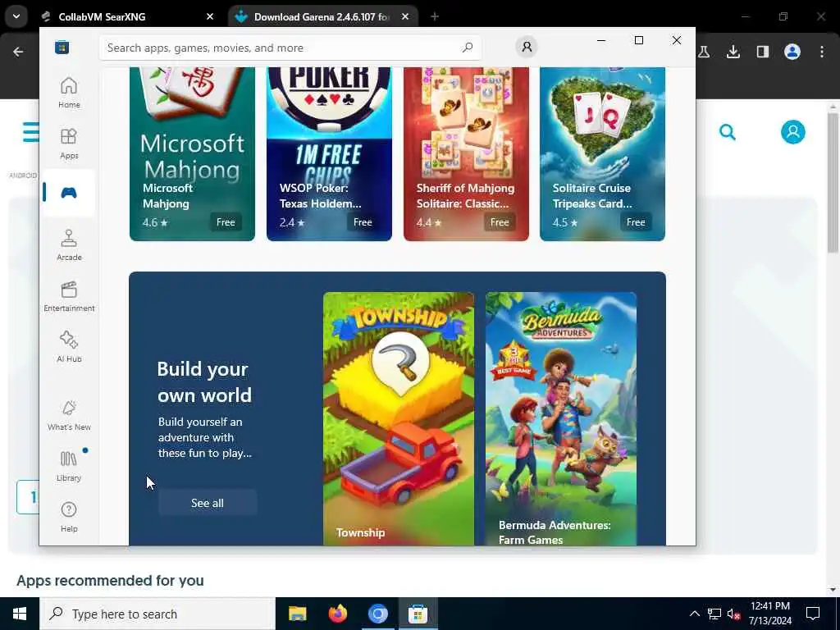This screenshot has width=840, height=630.
Task: Open Chrome Labs flask icon
Action: click(x=703, y=52)
